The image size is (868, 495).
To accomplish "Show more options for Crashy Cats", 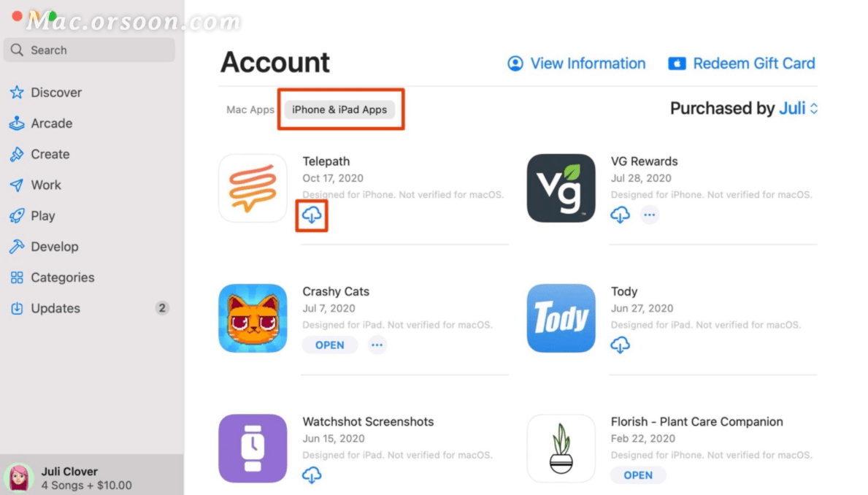I will pos(377,345).
